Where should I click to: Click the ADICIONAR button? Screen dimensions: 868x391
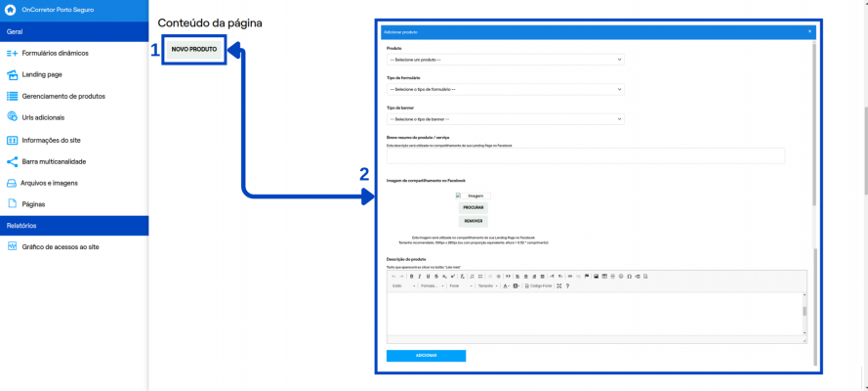pyautogui.click(x=427, y=356)
